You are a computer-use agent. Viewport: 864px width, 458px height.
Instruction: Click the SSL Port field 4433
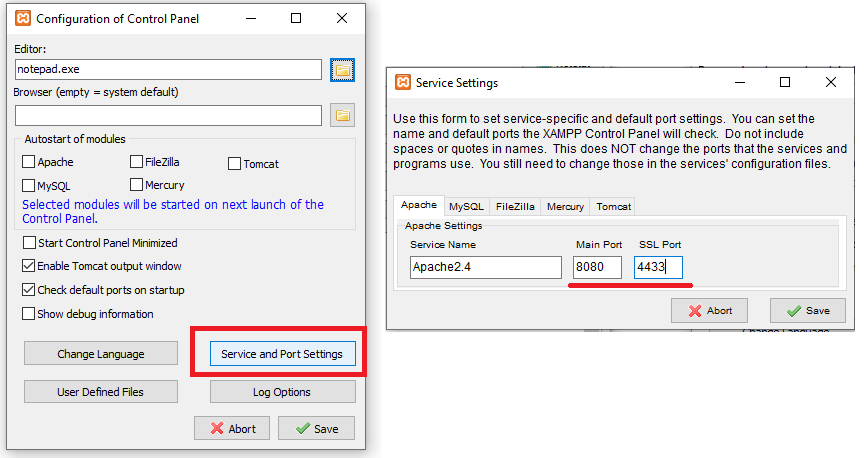click(x=658, y=267)
